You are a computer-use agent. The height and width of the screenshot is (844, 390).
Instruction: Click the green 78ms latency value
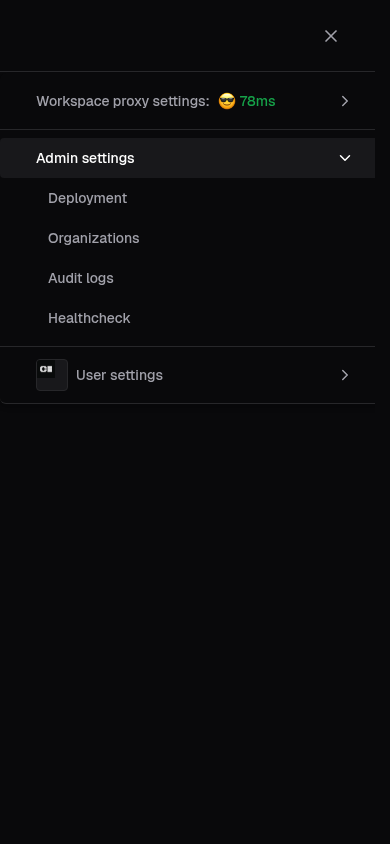click(x=257, y=101)
